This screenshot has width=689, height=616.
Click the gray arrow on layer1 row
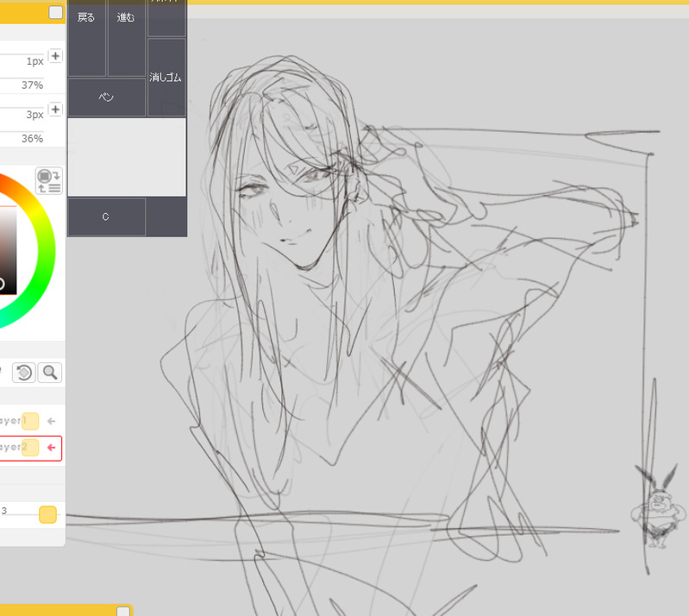point(52,421)
